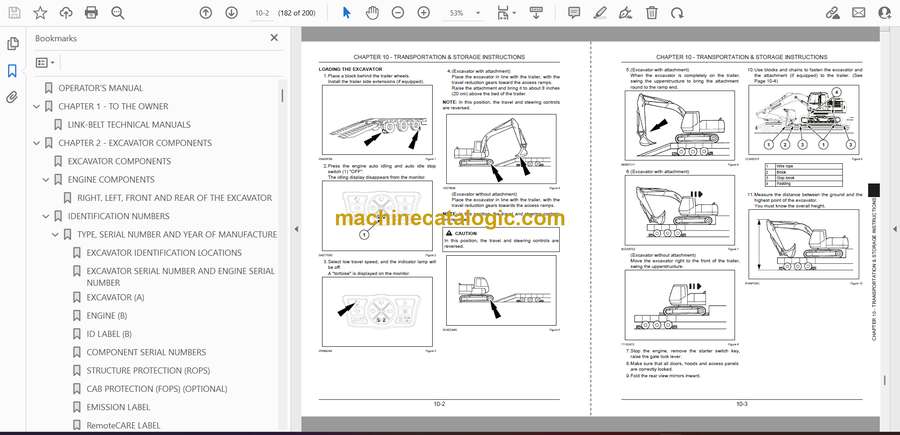Jump to EXCAVATOR IDENTIFICATION LOCATIONS bookmark
The image size is (900, 435).
164,252
